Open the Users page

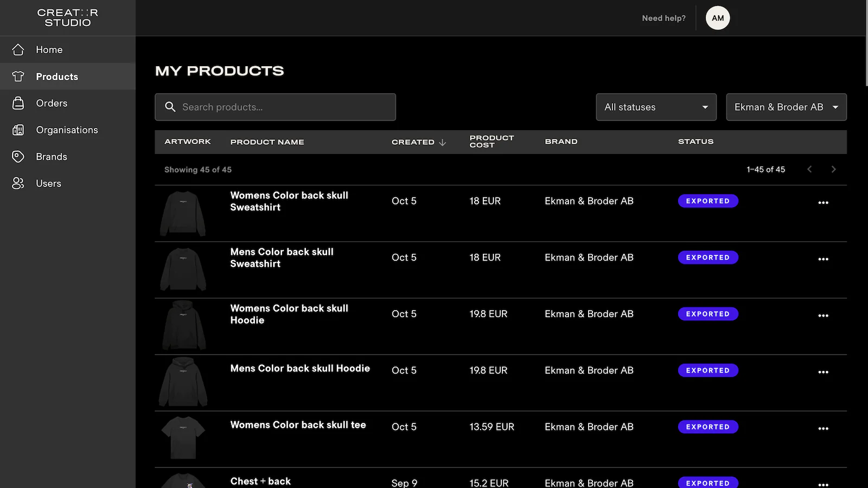point(68,183)
